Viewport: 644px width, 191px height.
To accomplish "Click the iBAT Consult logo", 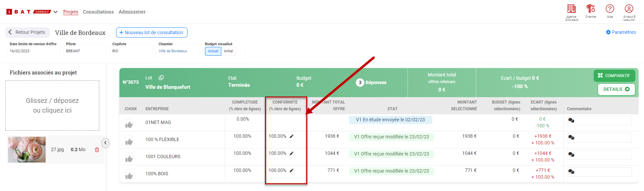I will (29, 12).
